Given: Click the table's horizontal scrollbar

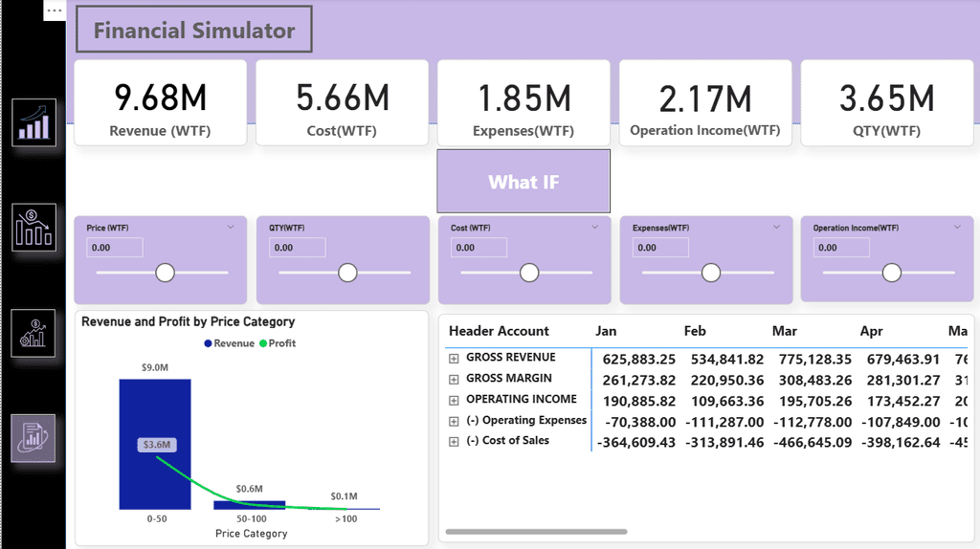Looking at the screenshot, I should point(536,532).
